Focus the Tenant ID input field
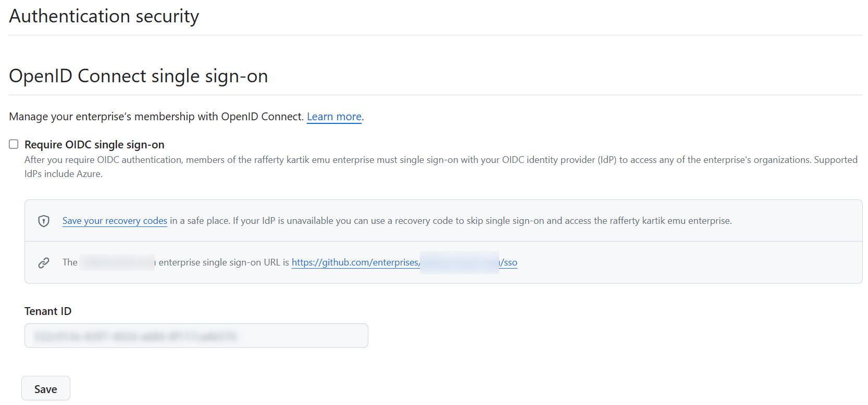Viewport: 868px width, 405px height. [x=196, y=336]
